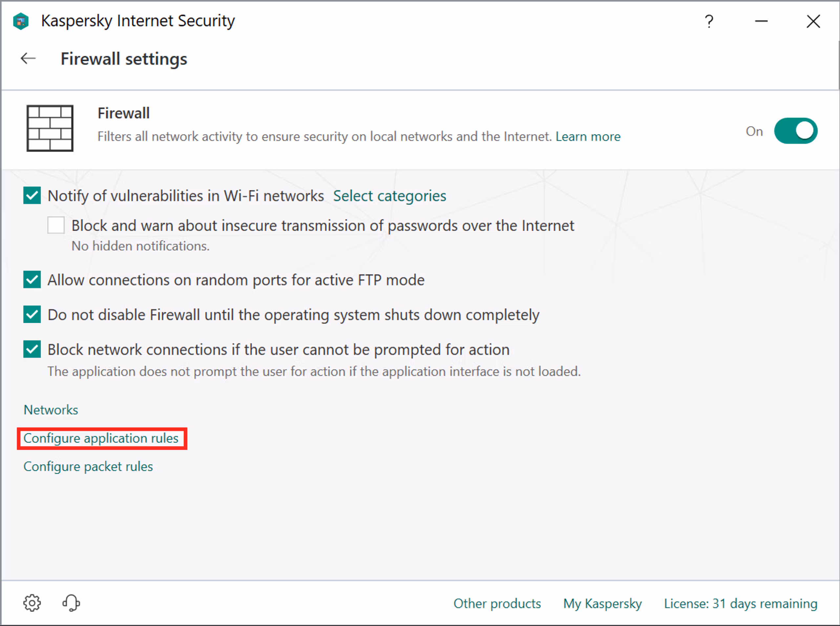Uncheck Do not disable Firewall until shutdown
The width and height of the screenshot is (840, 626).
(32, 315)
